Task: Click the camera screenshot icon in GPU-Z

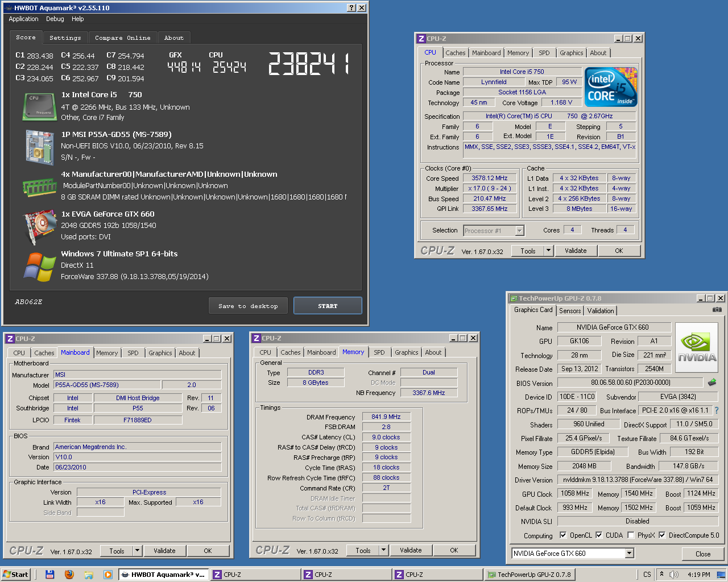Action: coord(717,310)
